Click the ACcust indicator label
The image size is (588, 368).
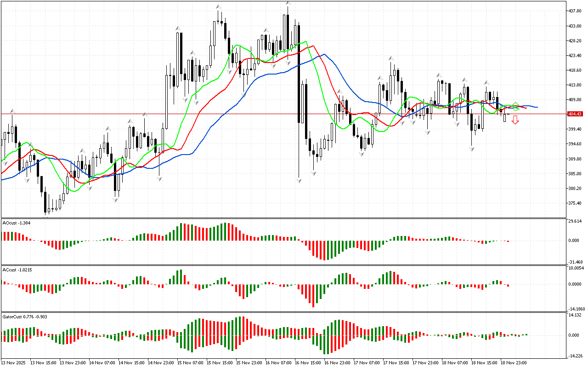click(x=16, y=270)
